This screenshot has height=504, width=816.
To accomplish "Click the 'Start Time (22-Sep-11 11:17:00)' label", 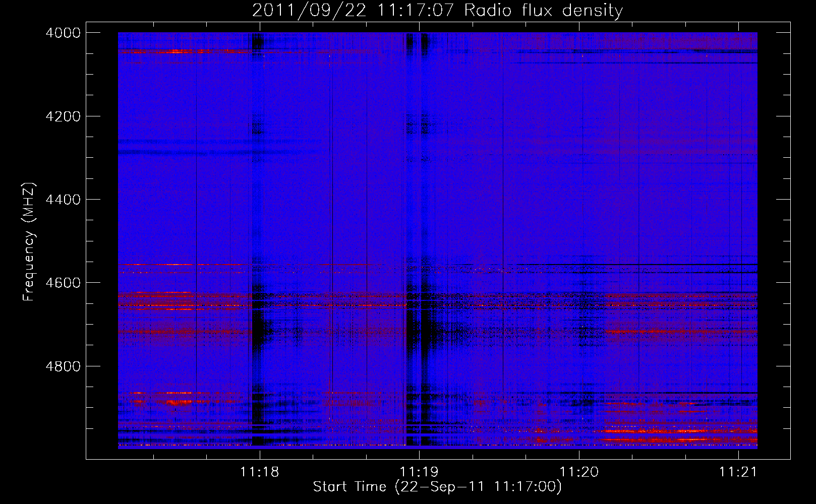I will pos(437,487).
